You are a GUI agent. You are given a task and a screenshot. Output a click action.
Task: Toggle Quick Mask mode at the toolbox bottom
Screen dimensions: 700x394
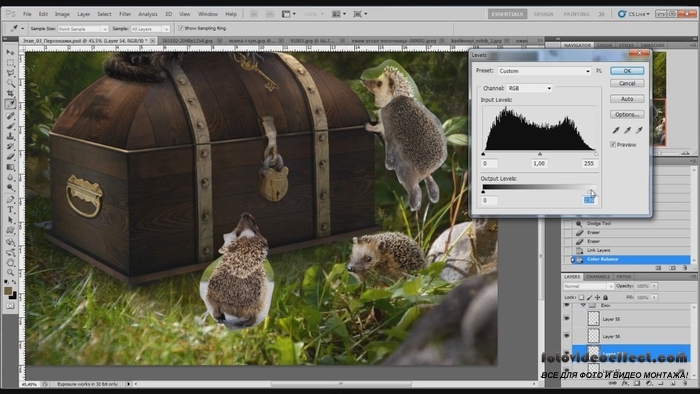tap(10, 306)
